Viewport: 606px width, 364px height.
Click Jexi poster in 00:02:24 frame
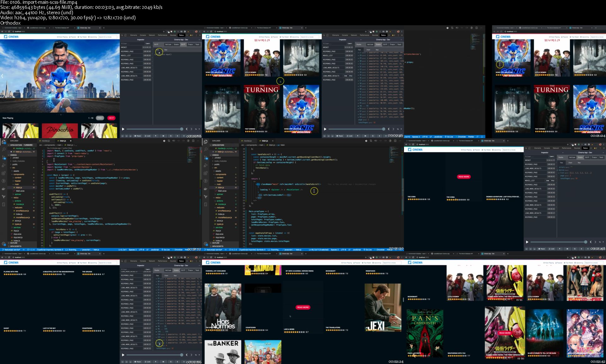[x=383, y=308]
